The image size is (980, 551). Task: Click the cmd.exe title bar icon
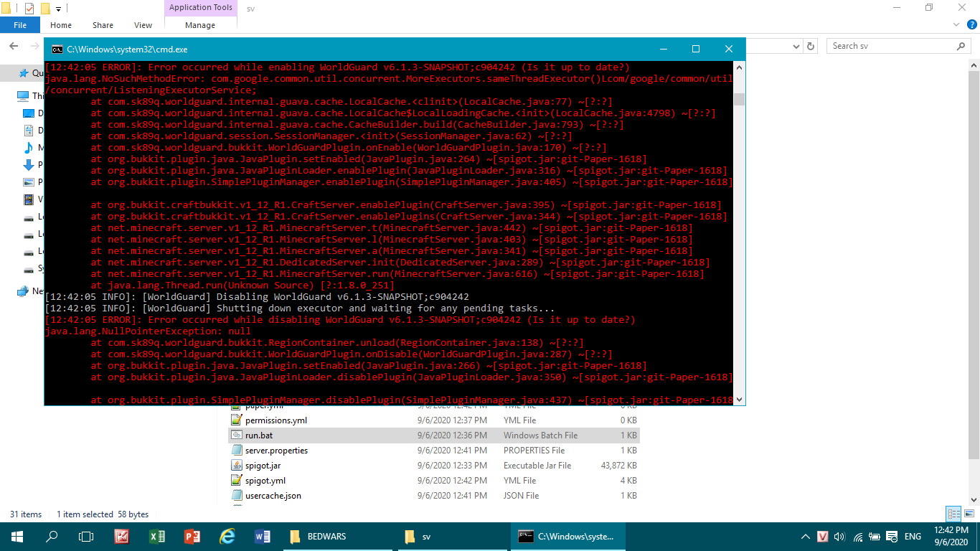click(56, 49)
